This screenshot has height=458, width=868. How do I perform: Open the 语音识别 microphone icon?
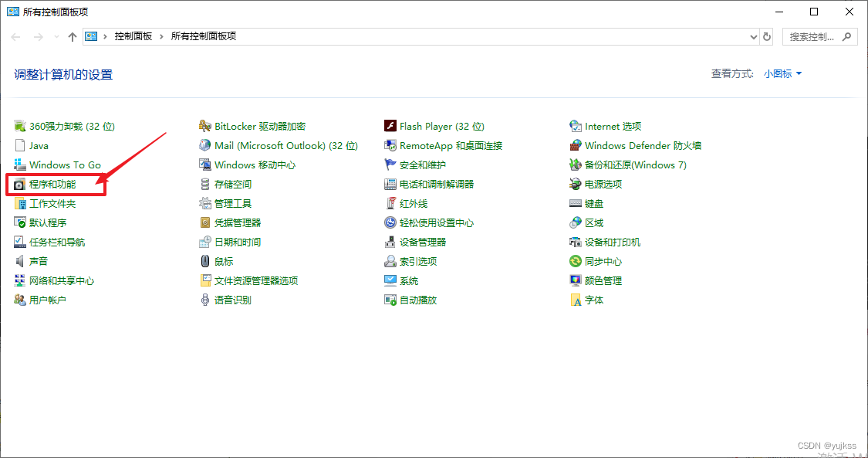pyautogui.click(x=205, y=300)
